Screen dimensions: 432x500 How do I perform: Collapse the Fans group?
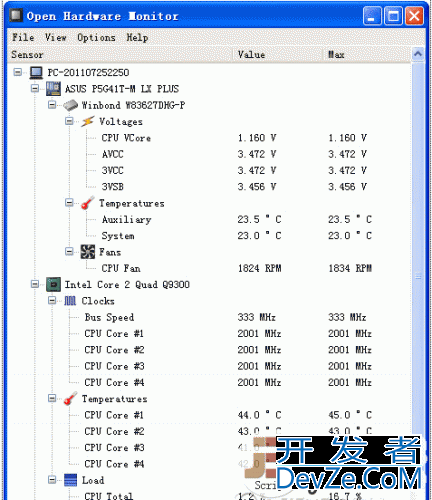pos(69,252)
